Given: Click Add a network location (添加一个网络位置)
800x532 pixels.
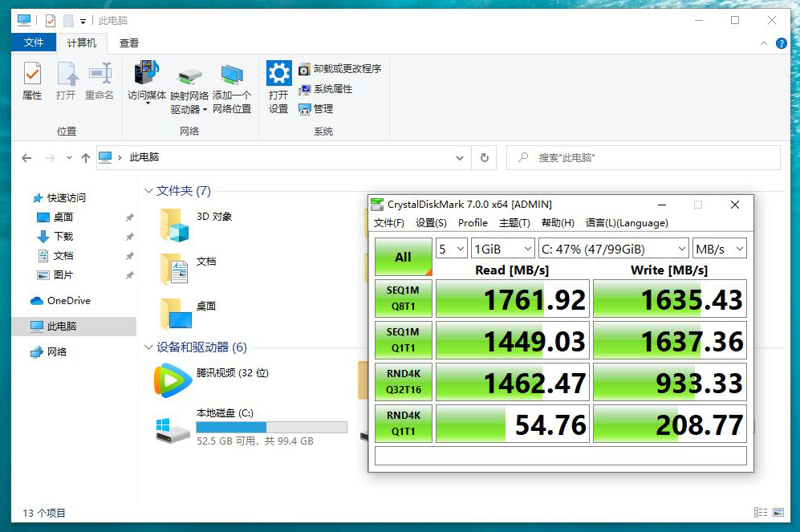Looking at the screenshot, I should [232, 87].
